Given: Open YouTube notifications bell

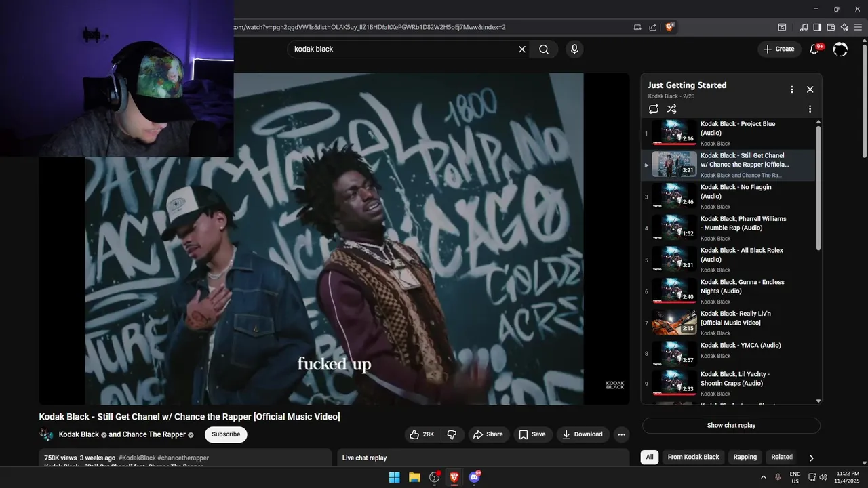Looking at the screenshot, I should [815, 49].
